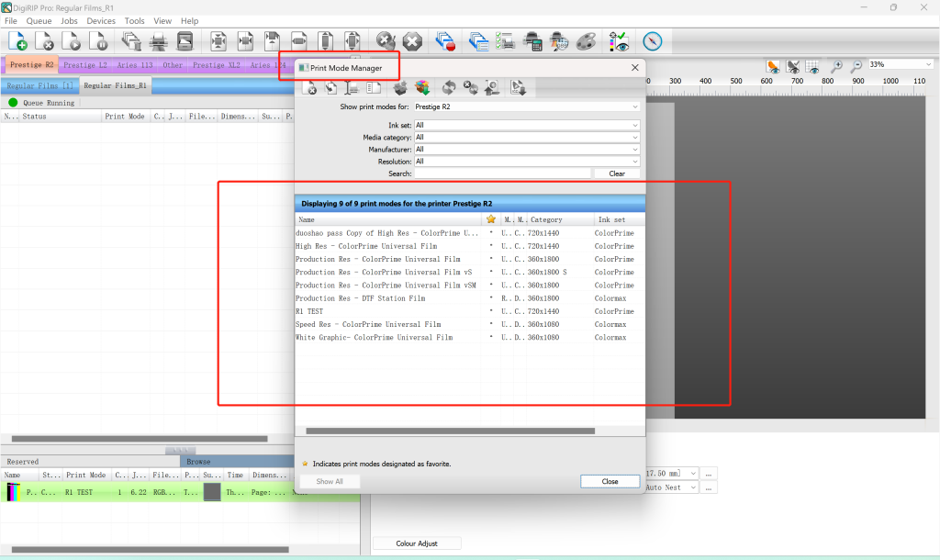Screen dimensions: 940x560
Task: Expand the Ink set dropdown
Action: coord(634,125)
